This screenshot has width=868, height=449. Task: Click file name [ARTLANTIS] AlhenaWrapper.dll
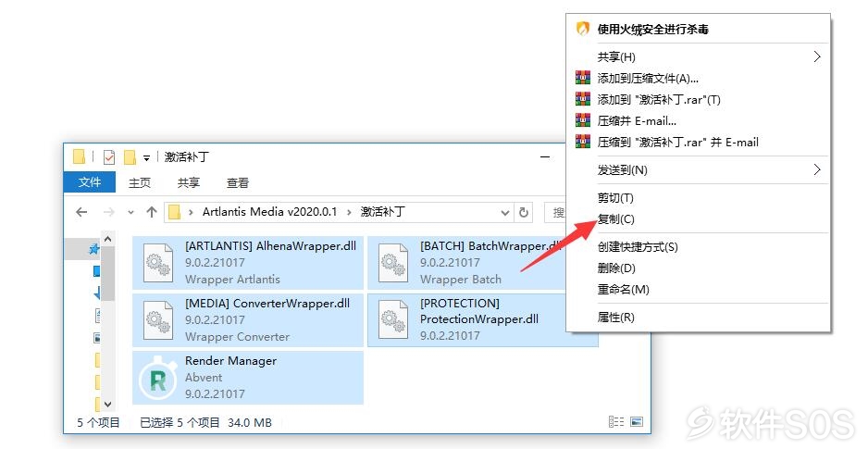pyautogui.click(x=271, y=246)
